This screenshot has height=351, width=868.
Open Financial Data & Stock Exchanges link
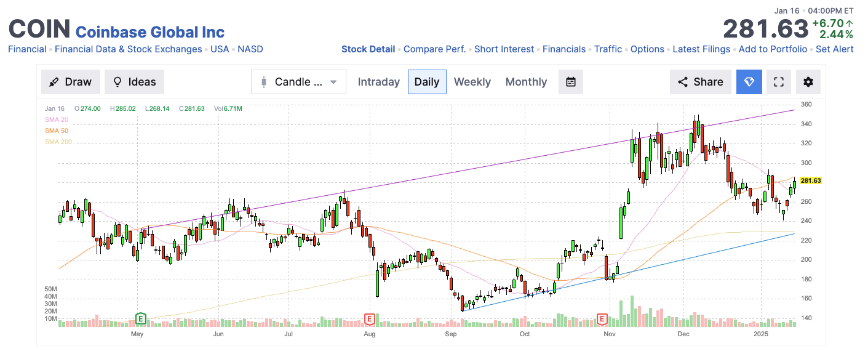129,49
